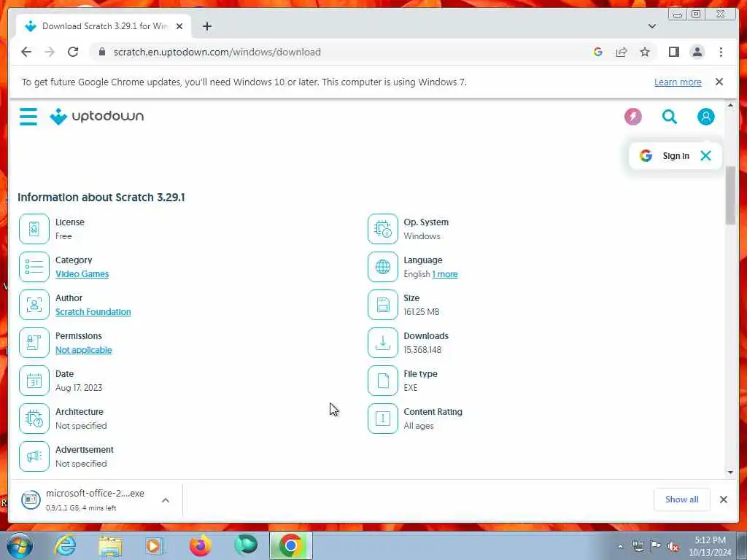Click the Author portrait icon

[x=34, y=305]
